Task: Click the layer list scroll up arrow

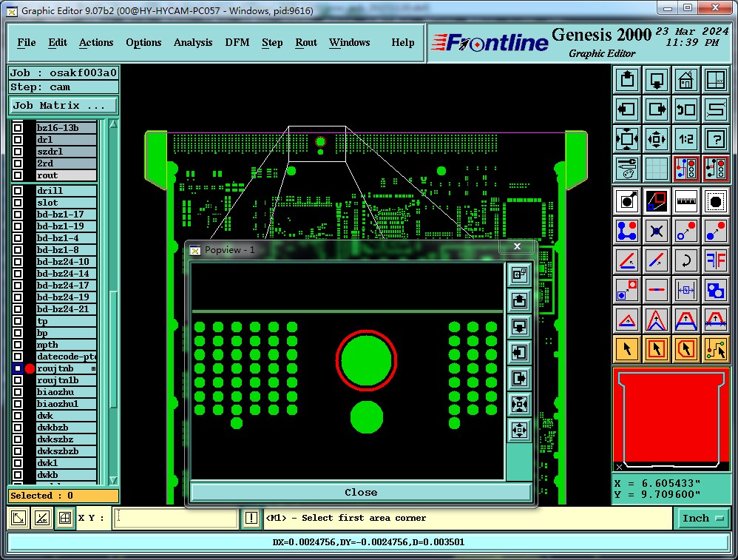Action: 113,124
